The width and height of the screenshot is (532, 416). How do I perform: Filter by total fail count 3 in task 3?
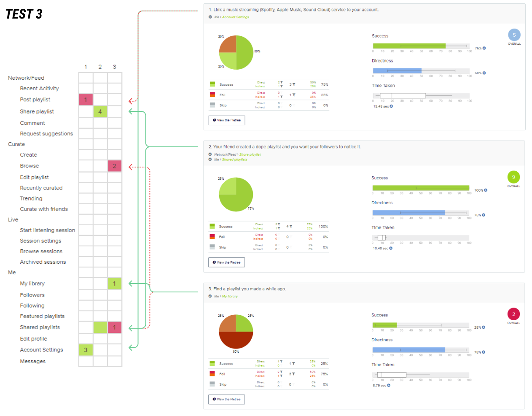[293, 374]
